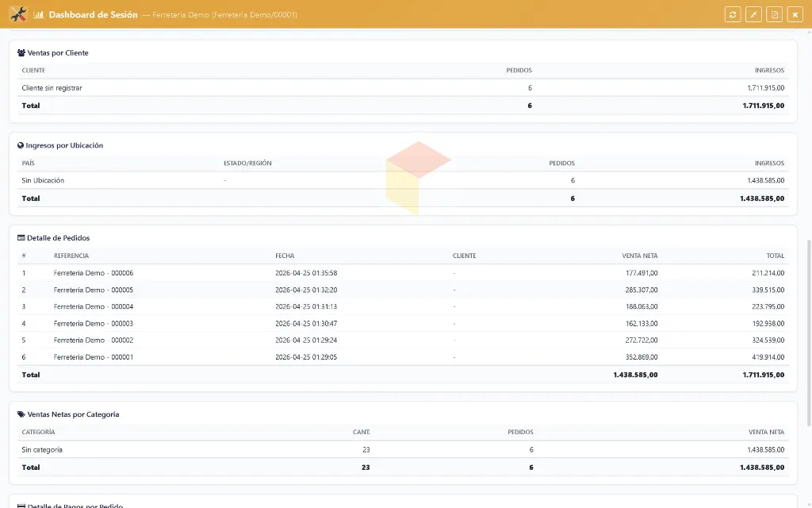Image resolution: width=812 pixels, height=508 pixels.
Task: Click the date 2026-04-25 01:30:47
Action: pyautogui.click(x=306, y=324)
